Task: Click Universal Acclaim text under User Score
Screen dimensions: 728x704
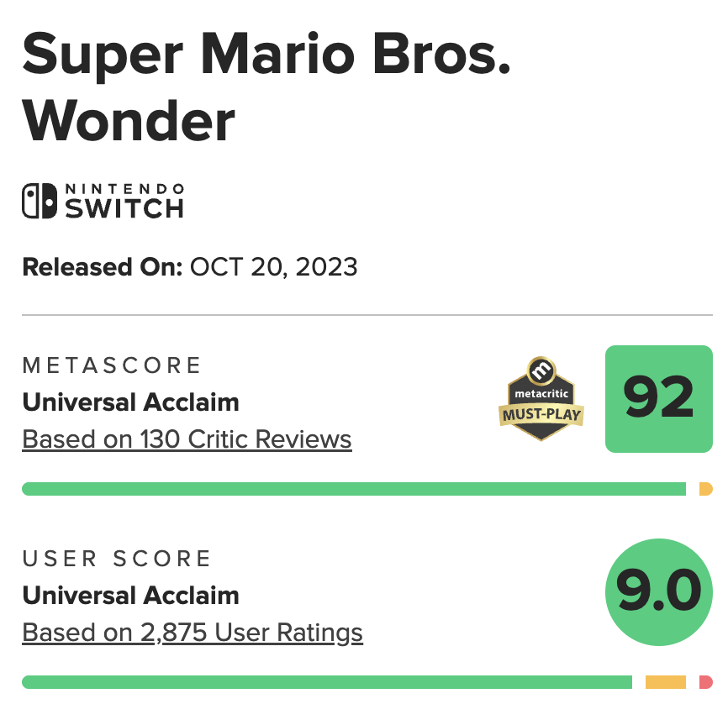Action: coord(130,596)
